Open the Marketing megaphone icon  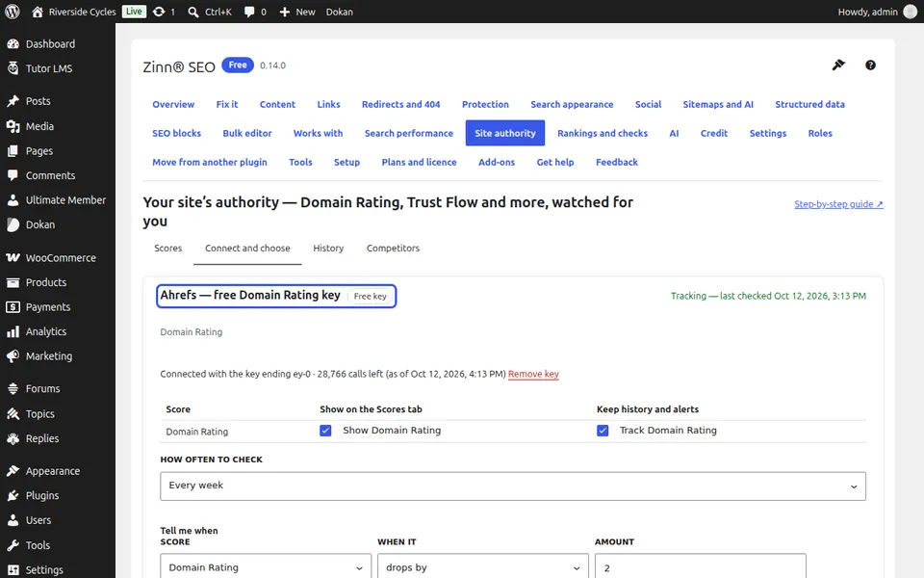click(13, 356)
